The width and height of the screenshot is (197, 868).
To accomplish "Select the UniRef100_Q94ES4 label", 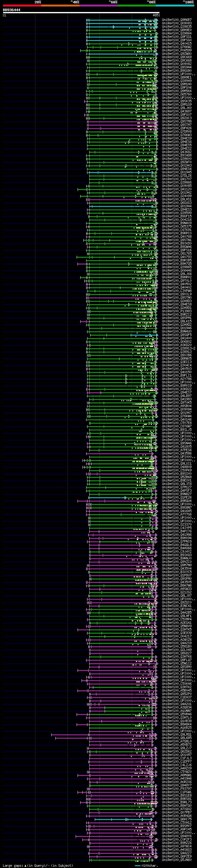I will click(177, 169).
